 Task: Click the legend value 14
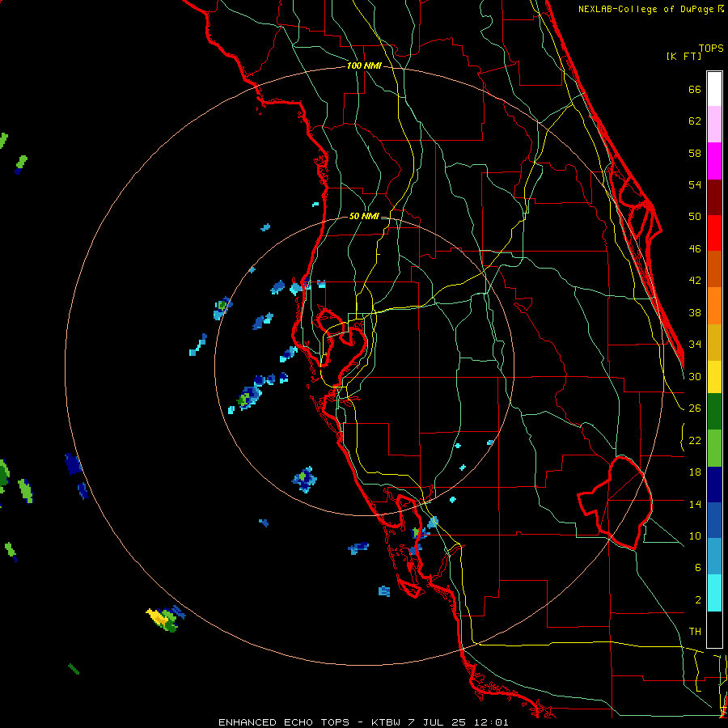tap(695, 504)
